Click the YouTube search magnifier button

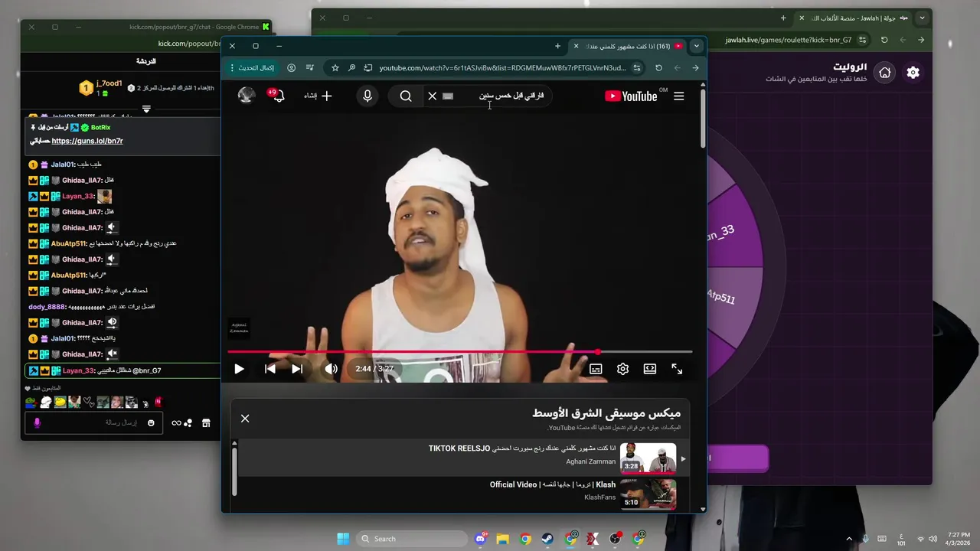tap(406, 96)
